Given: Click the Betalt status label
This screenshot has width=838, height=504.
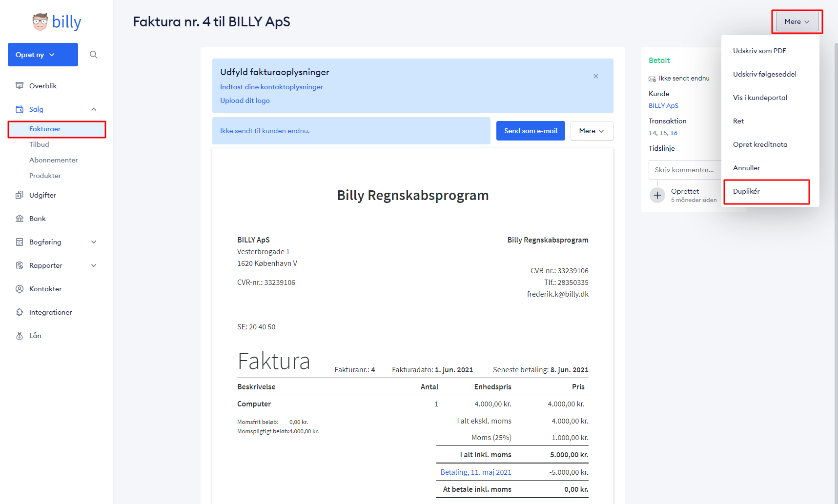Looking at the screenshot, I should tap(659, 60).
